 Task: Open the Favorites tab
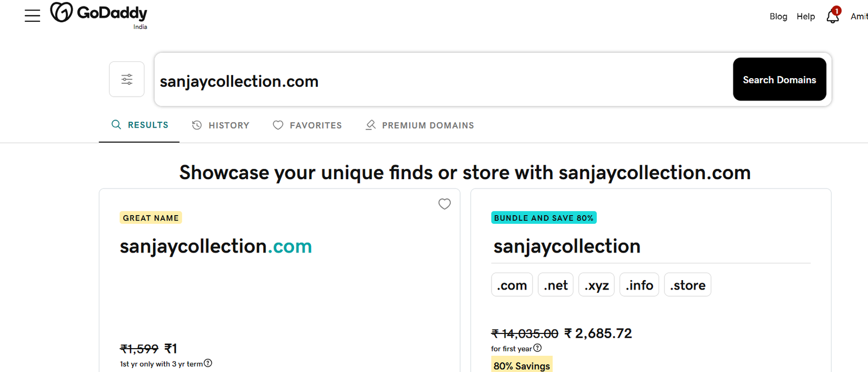click(307, 125)
